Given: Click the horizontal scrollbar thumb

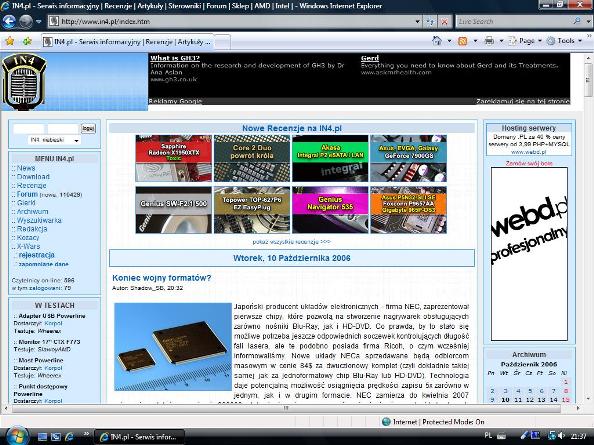Looking at the screenshot, I should click(x=286, y=408).
